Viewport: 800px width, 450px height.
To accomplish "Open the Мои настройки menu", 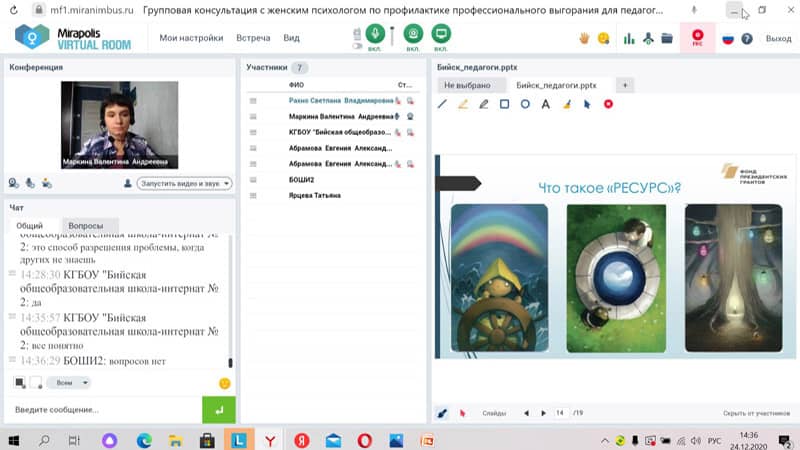I will tap(191, 38).
